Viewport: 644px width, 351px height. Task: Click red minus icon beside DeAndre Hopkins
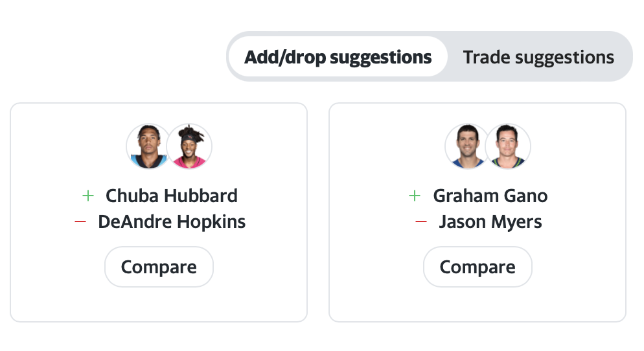(x=80, y=221)
